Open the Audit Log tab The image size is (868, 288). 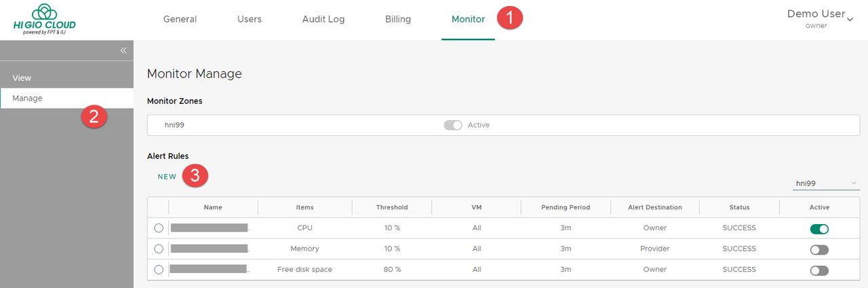(x=323, y=19)
